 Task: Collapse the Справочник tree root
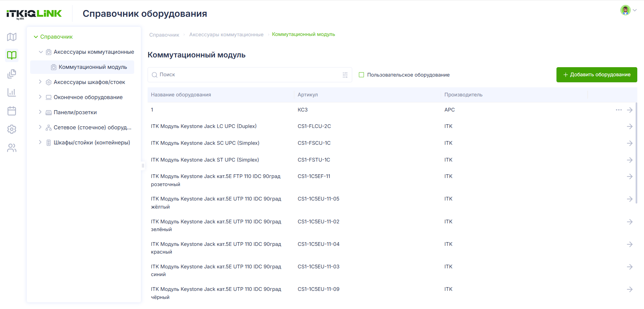36,37
